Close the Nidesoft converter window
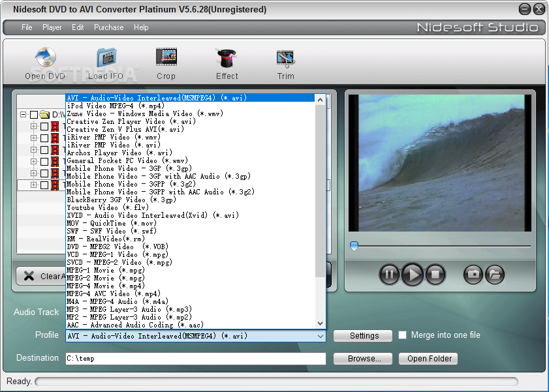 tap(539, 9)
